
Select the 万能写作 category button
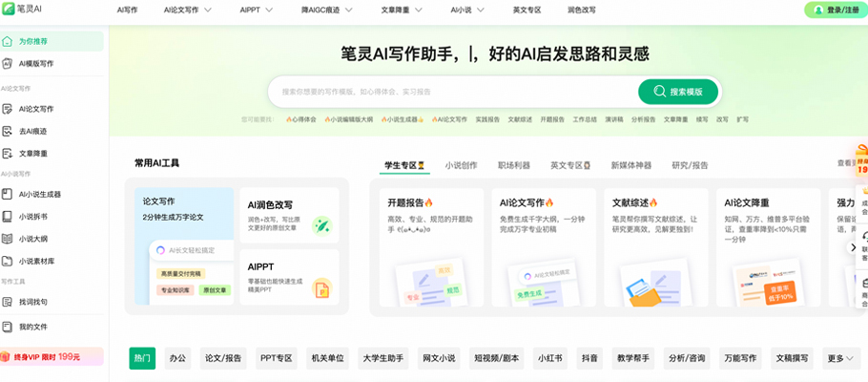coord(741,358)
